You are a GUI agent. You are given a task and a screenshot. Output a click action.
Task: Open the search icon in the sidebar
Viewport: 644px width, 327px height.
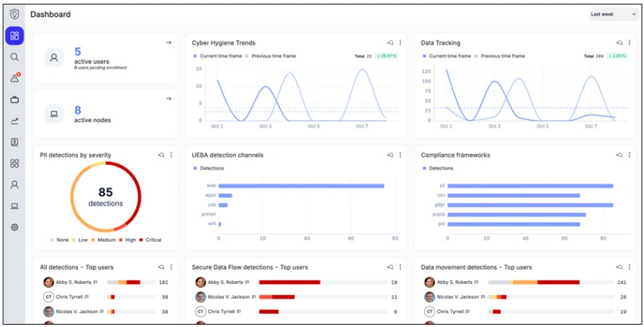point(15,57)
